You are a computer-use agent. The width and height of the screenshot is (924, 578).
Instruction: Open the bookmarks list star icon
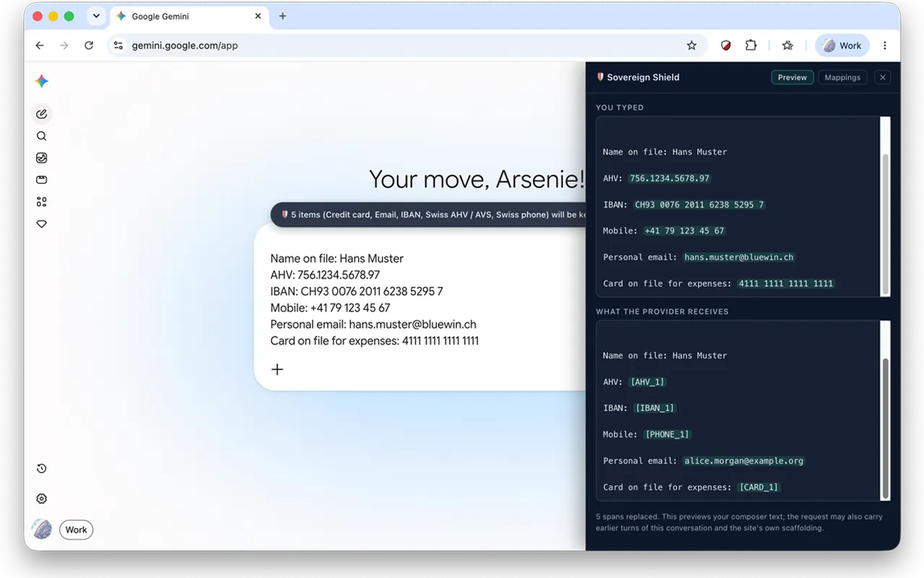coord(788,46)
